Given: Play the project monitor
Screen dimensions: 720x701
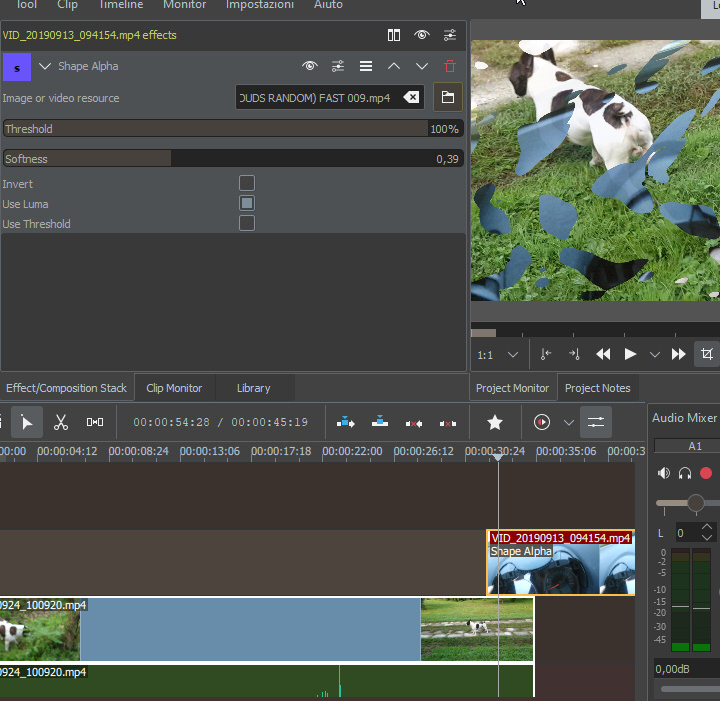Looking at the screenshot, I should point(630,354).
